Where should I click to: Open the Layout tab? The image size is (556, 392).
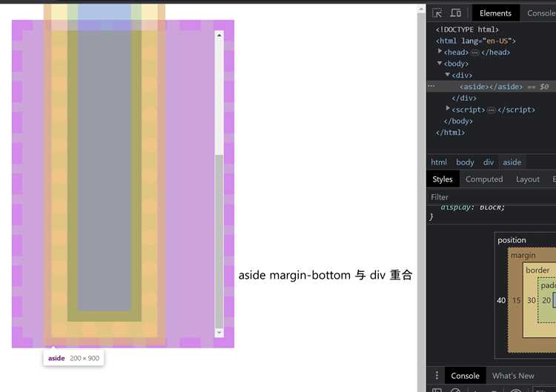(x=528, y=179)
